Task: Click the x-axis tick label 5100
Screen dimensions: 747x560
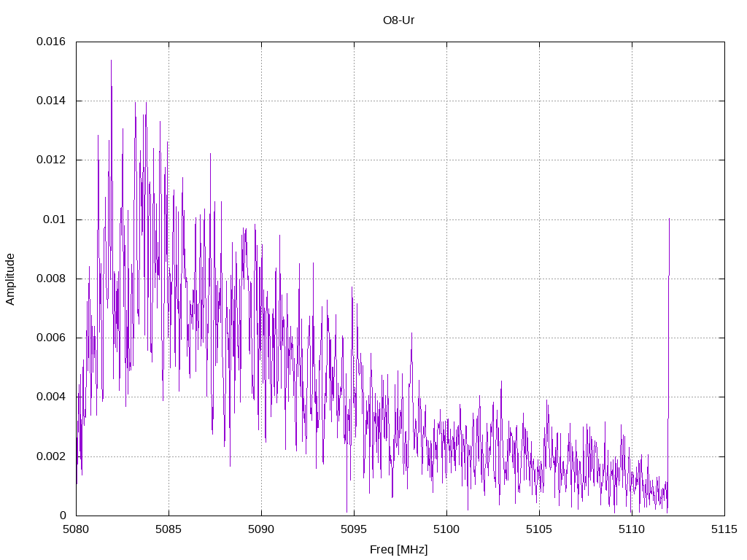Action: 446,529
